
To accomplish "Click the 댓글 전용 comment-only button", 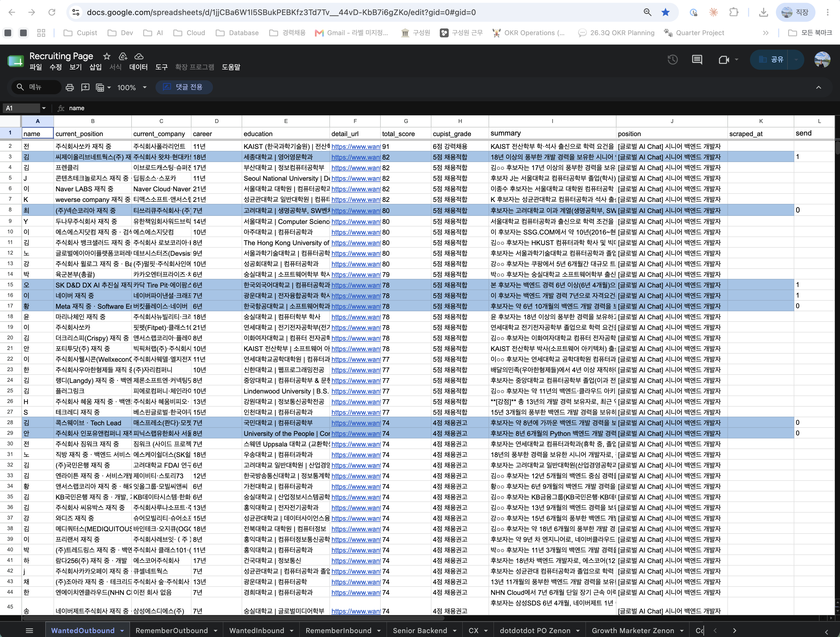I will (184, 87).
